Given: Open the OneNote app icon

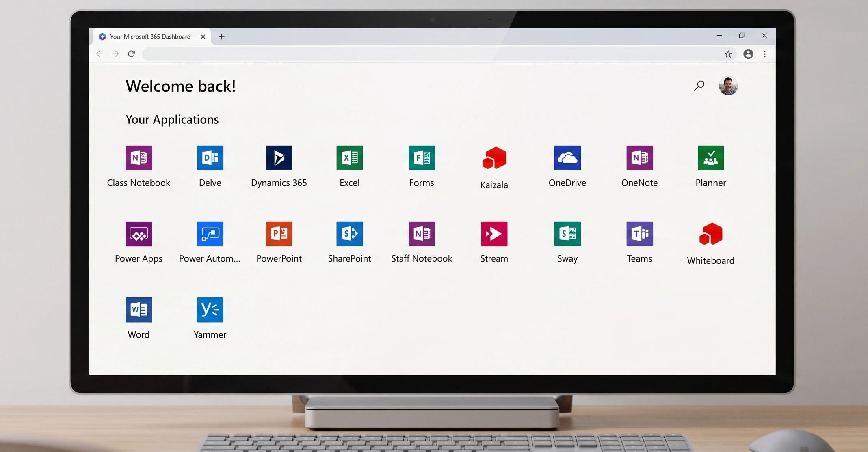Looking at the screenshot, I should pos(640,158).
